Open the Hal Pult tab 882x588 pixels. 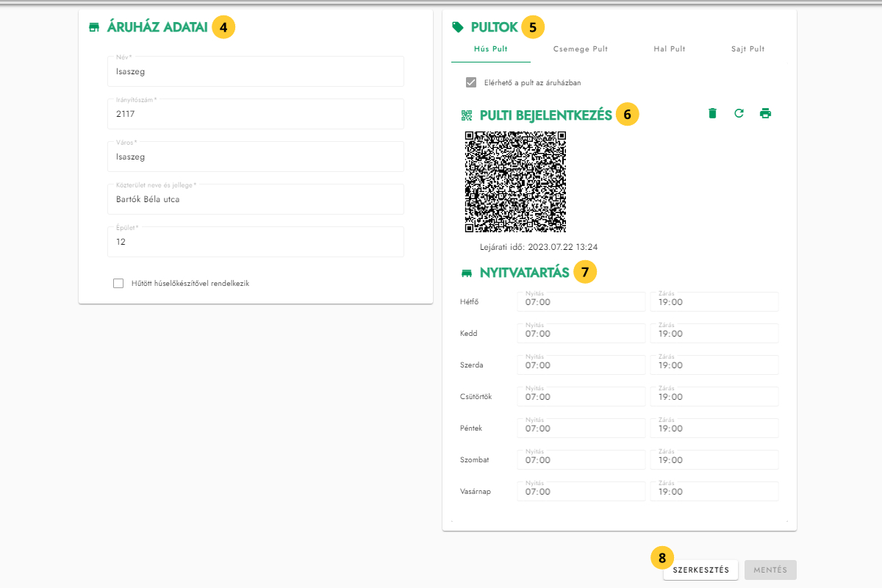coord(670,49)
